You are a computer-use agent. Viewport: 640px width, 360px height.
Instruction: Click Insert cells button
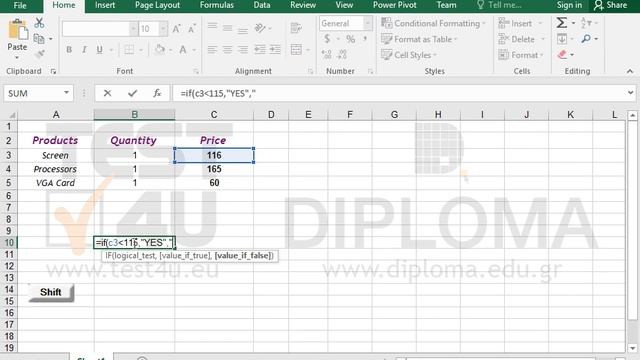(x=520, y=23)
